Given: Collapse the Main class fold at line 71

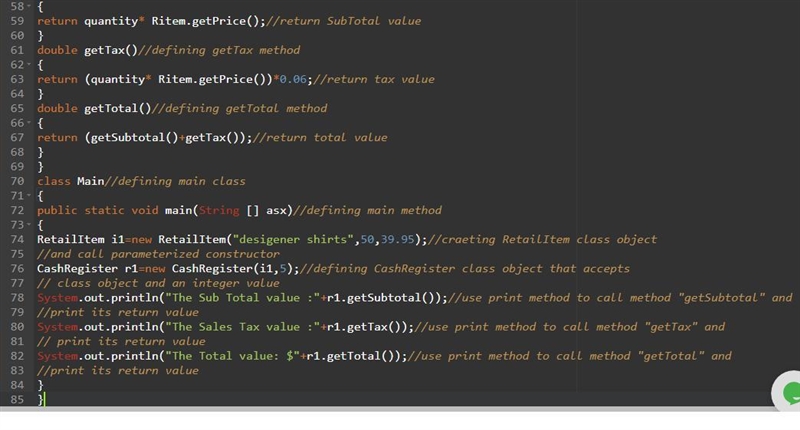Looking at the screenshot, I should [29, 196].
